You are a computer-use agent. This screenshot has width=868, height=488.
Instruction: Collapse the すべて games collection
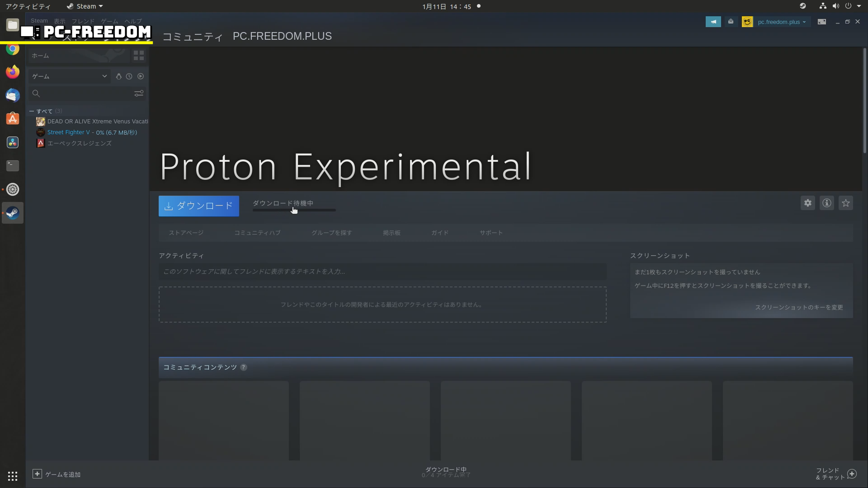click(x=32, y=111)
